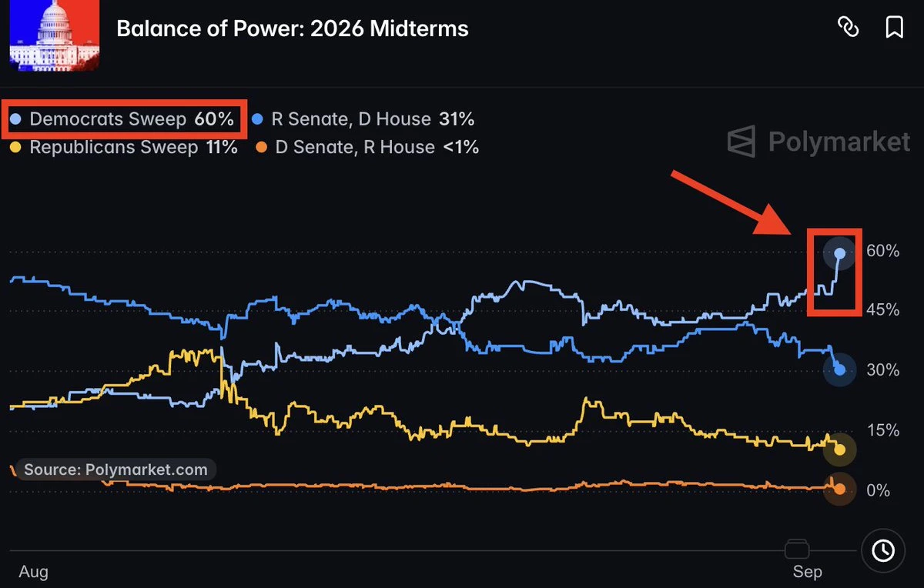Select the blue 30% endpoint dot
This screenshot has height=588, width=924.
tap(840, 370)
